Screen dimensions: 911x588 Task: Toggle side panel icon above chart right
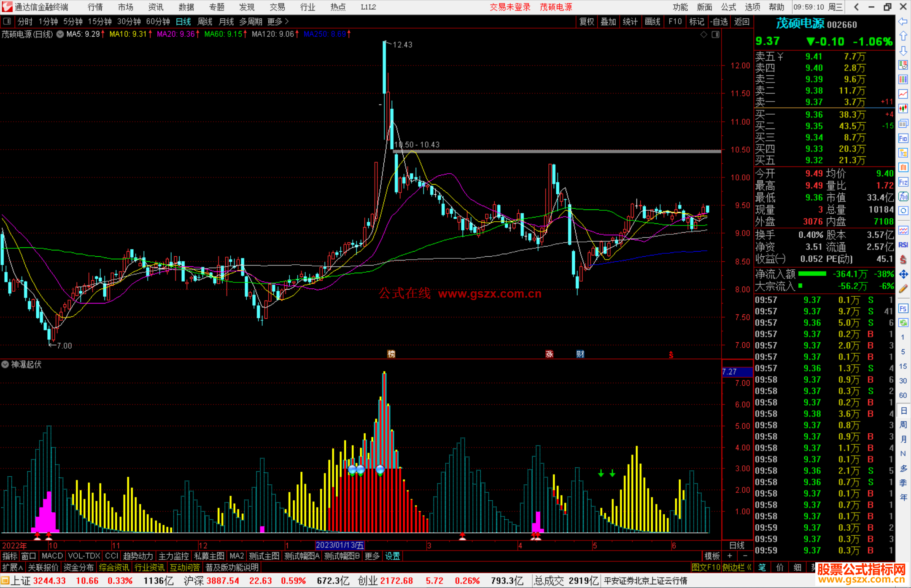pos(715,35)
